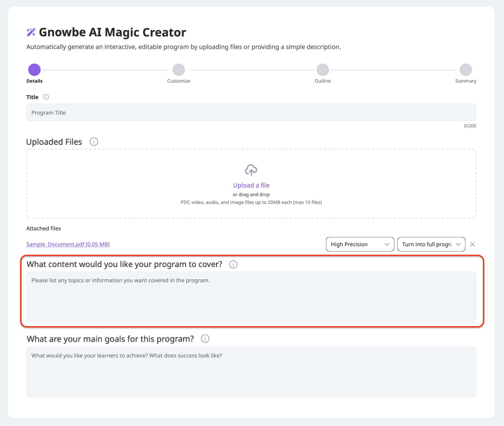This screenshot has width=504, height=426.
Task: Click the 'What are your main goals' heading
Action: point(110,339)
